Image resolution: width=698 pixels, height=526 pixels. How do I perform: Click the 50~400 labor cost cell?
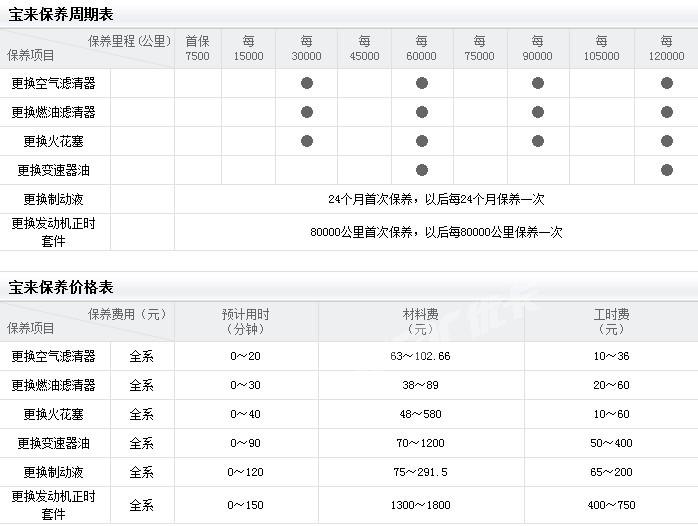611,443
